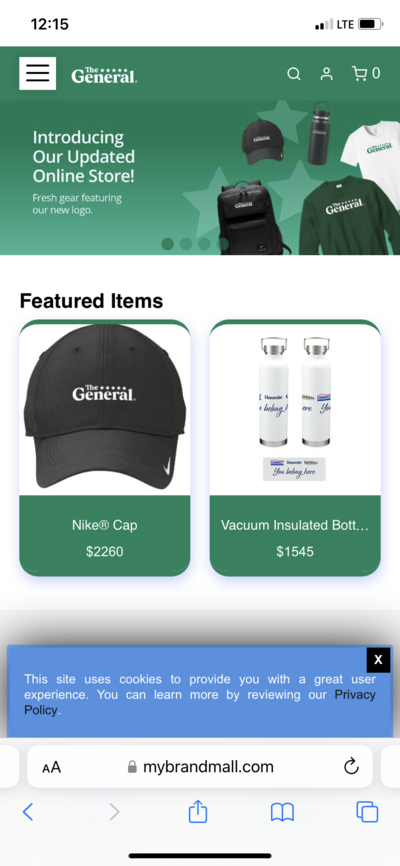
Task: Open the AA reader text options
Action: tap(51, 767)
